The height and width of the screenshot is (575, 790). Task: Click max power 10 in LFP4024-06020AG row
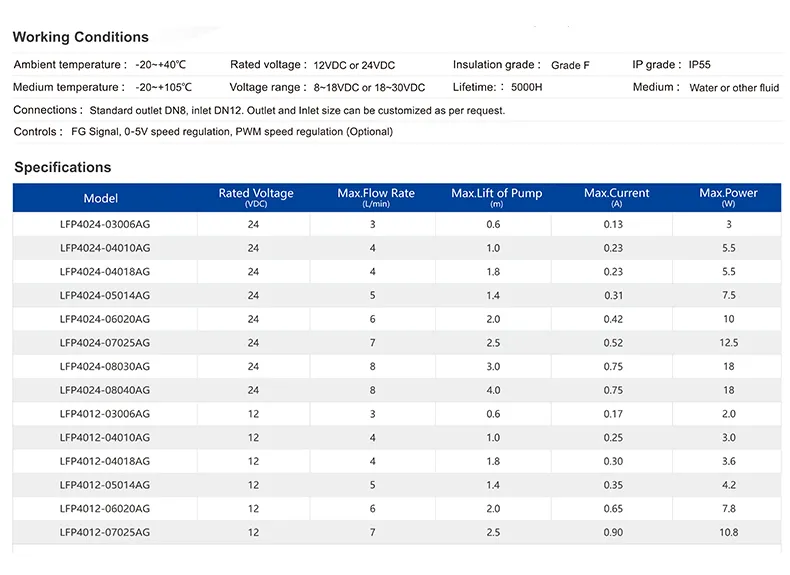pos(729,319)
